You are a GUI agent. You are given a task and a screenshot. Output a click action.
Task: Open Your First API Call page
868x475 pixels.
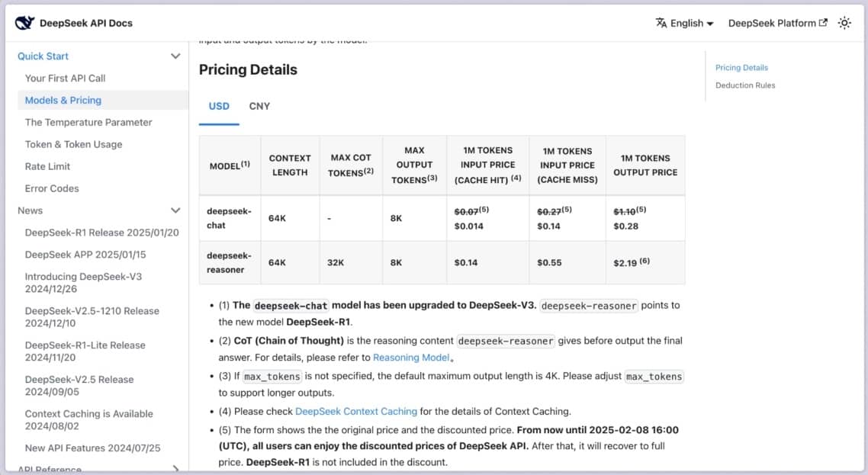coord(65,78)
